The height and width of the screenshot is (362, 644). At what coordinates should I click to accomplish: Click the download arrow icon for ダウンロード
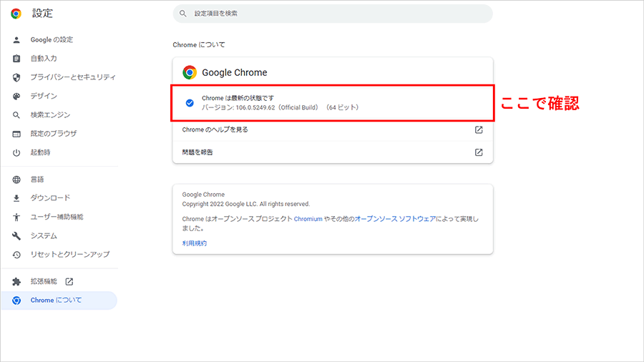pos(16,198)
